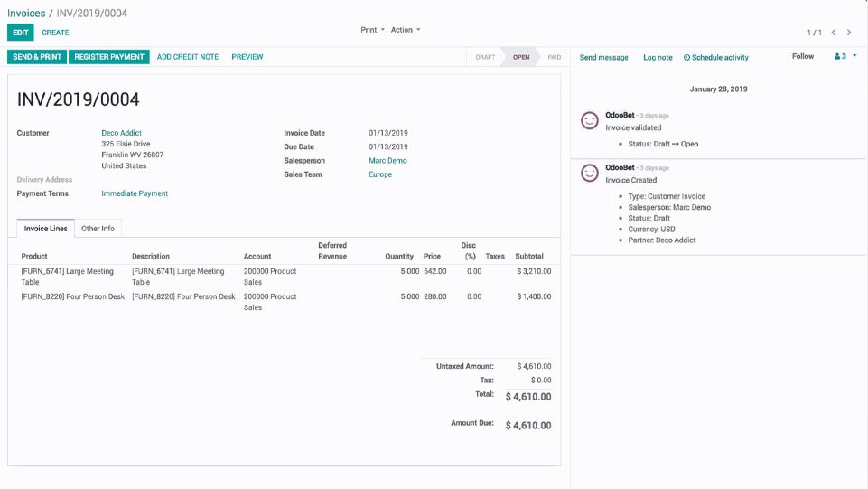The image size is (868, 489).
Task: Expand the Print dropdown menu
Action: 372,30
